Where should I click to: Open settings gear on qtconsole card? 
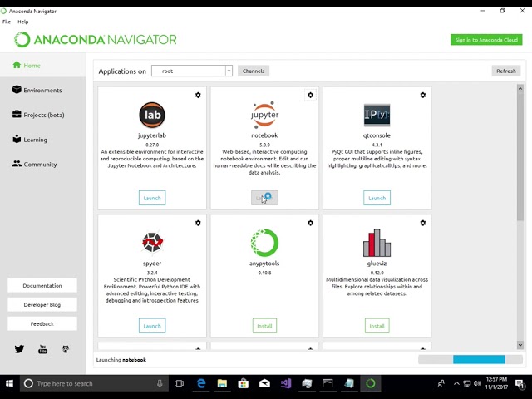pyautogui.click(x=423, y=95)
